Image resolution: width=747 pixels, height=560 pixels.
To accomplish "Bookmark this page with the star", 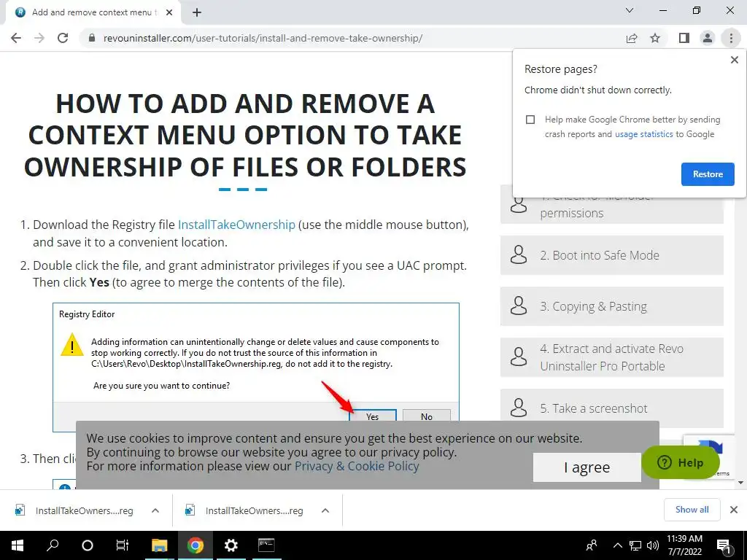I will click(x=655, y=38).
